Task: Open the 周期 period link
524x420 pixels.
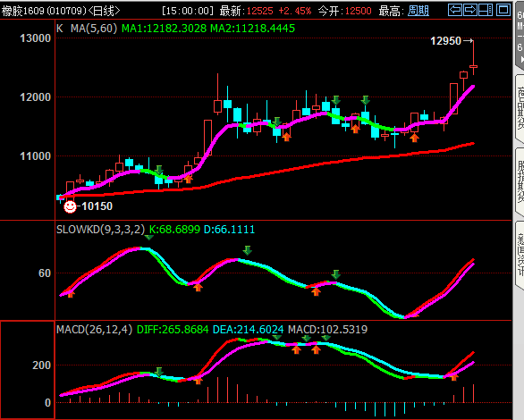Action: pyautogui.click(x=418, y=11)
